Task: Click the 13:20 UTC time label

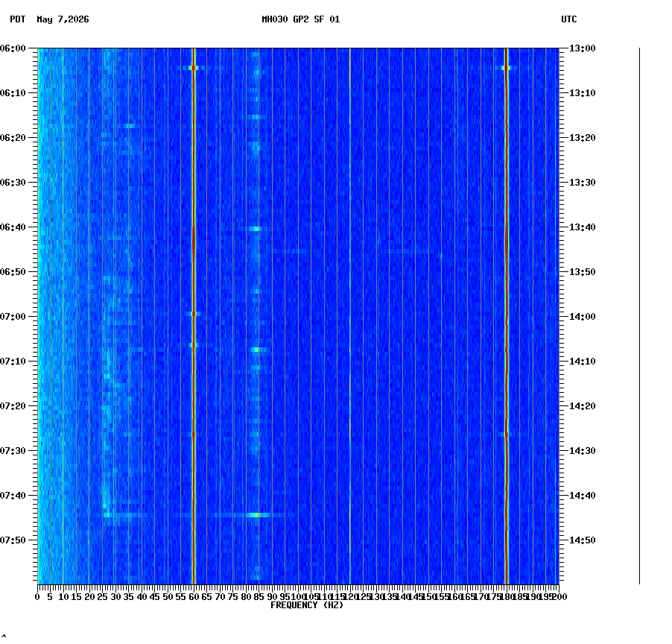Action: click(583, 138)
